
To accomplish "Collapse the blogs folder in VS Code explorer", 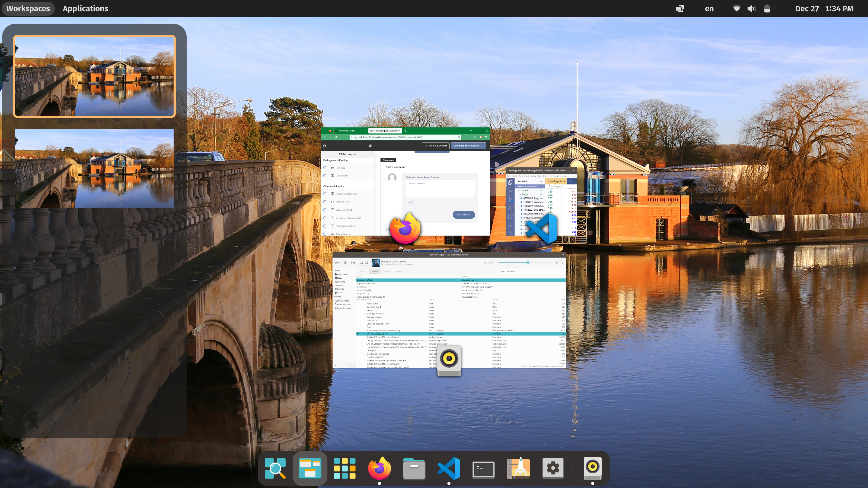I will coord(524,194).
